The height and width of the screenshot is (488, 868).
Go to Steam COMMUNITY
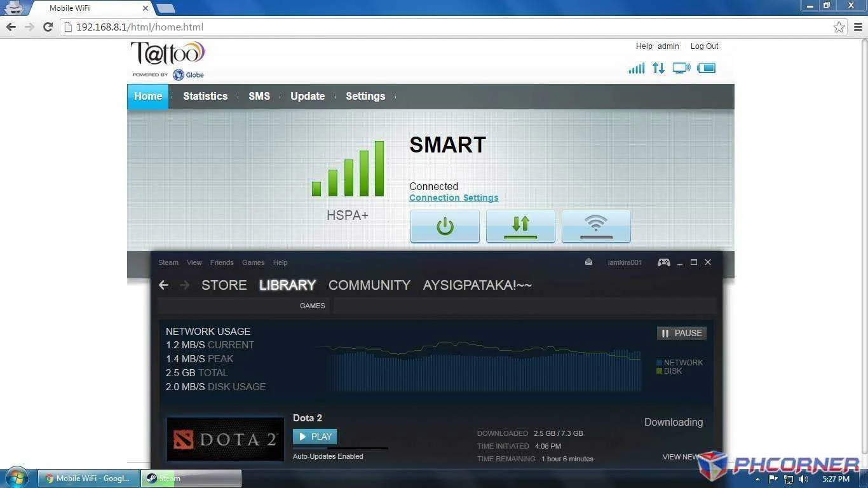[369, 285]
